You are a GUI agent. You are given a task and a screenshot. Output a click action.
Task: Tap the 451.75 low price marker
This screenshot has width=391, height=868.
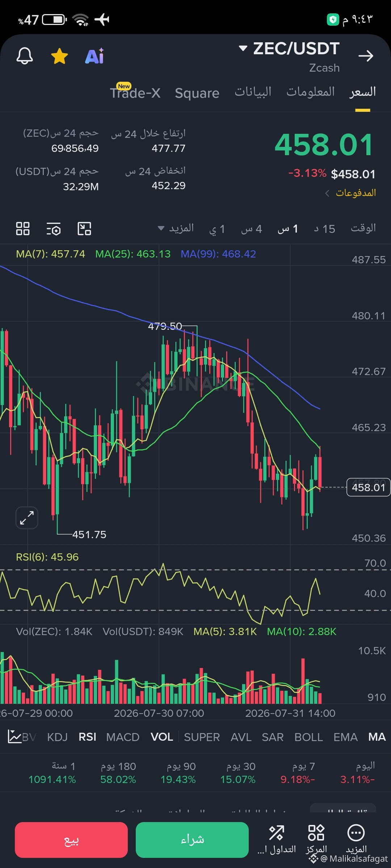click(x=89, y=535)
